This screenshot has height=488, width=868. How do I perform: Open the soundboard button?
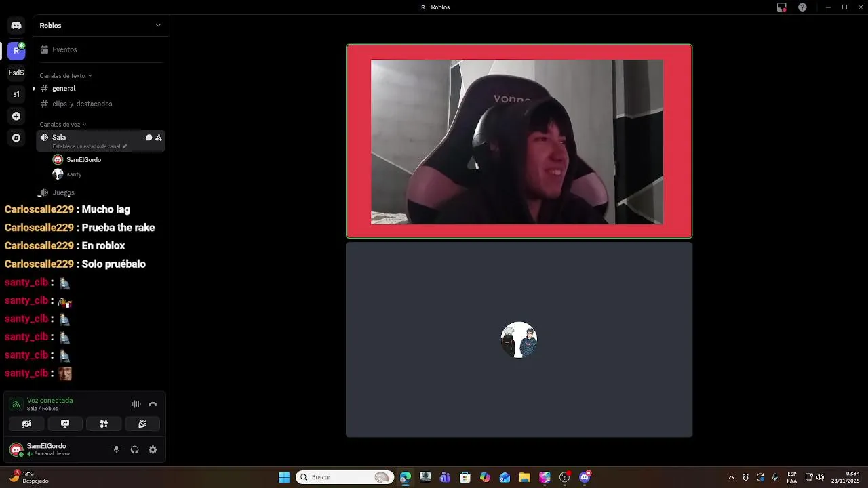(x=142, y=424)
